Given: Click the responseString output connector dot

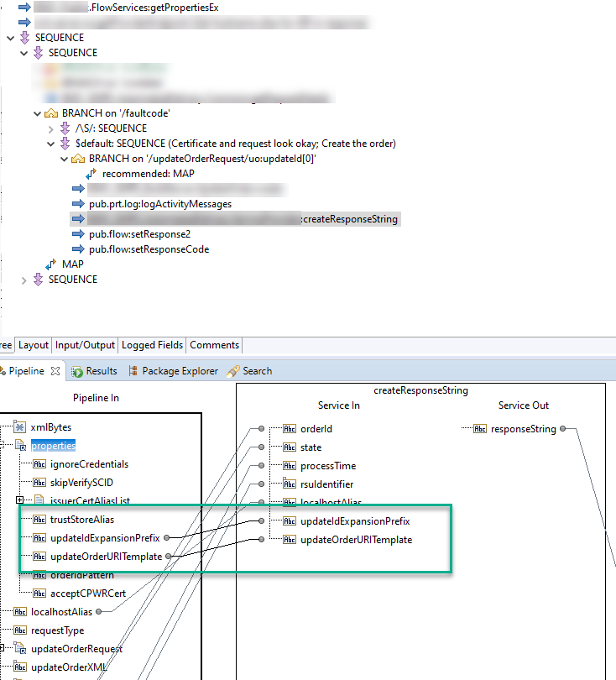Looking at the screenshot, I should [x=562, y=429].
